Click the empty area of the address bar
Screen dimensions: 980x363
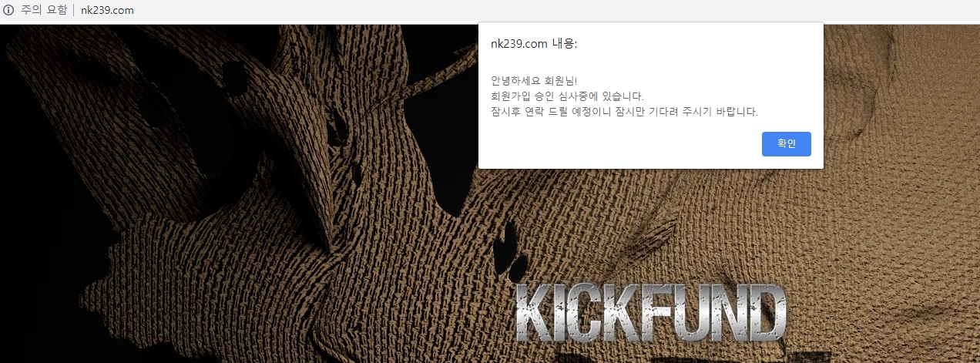[539, 11]
